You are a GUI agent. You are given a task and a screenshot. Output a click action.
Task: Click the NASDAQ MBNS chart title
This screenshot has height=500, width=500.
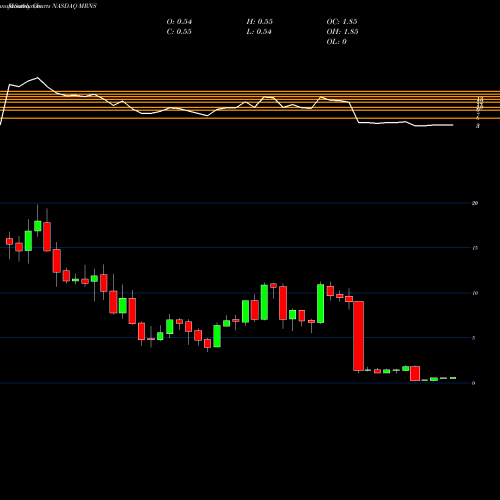click(74, 6)
